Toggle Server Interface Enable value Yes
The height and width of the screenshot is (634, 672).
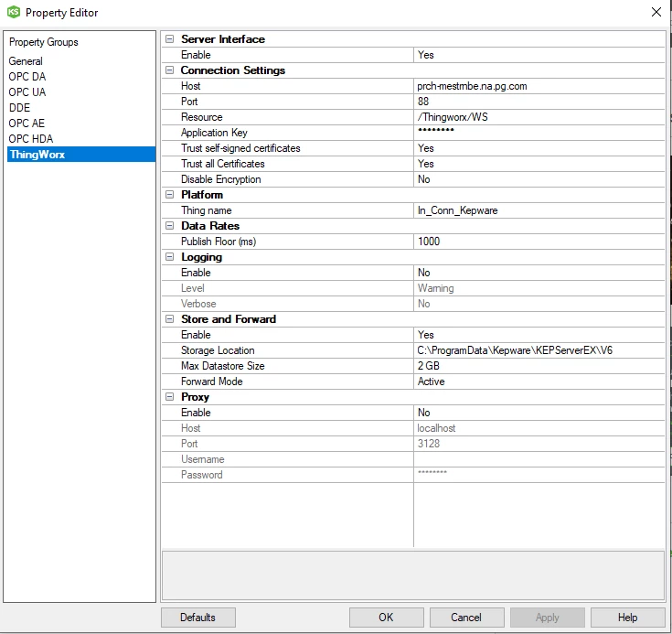[x=539, y=55]
